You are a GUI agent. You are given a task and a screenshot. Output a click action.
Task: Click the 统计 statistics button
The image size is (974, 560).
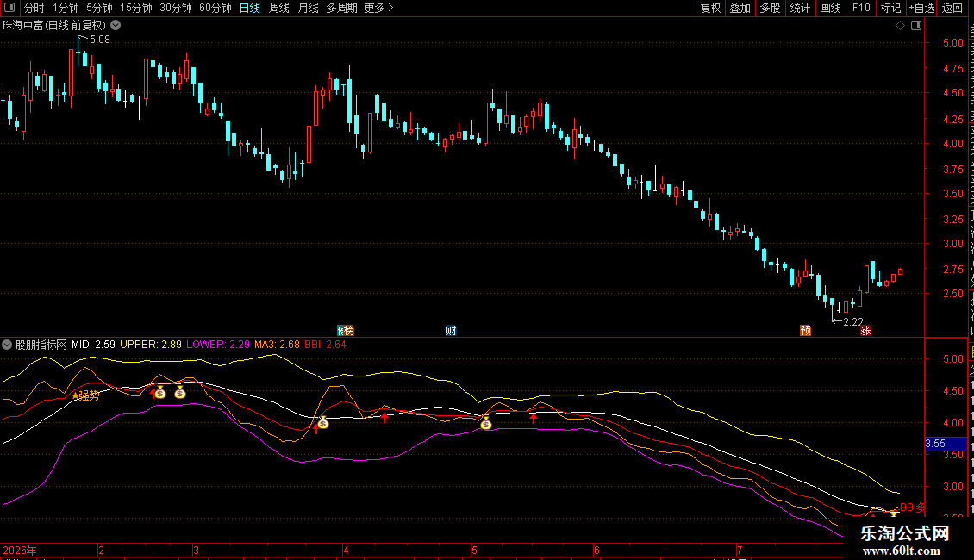pyautogui.click(x=799, y=8)
